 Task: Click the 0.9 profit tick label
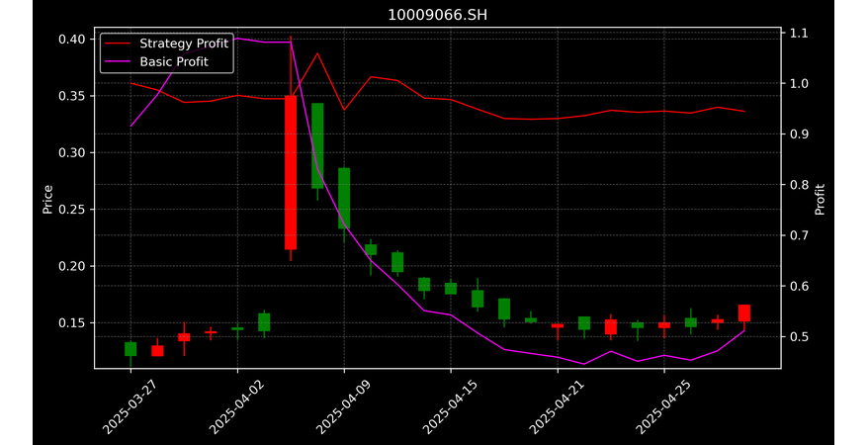click(x=798, y=134)
